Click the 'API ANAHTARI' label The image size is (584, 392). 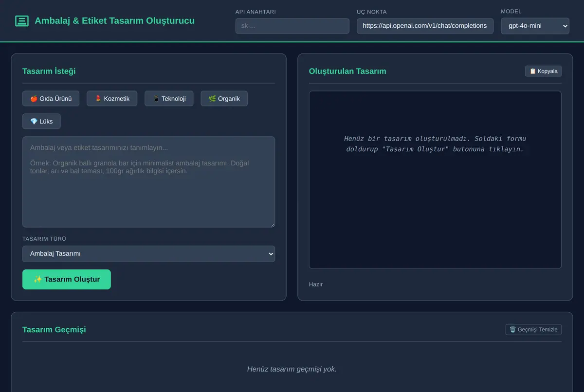click(x=255, y=12)
